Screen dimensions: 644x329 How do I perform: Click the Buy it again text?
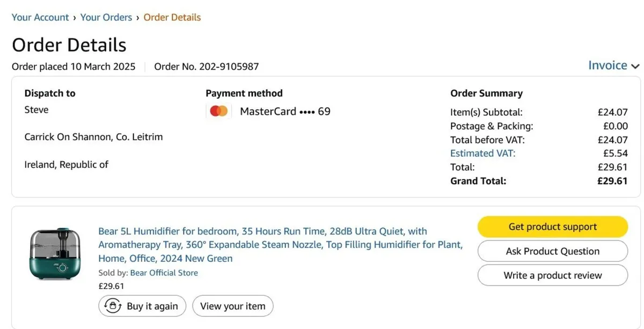[x=152, y=306]
